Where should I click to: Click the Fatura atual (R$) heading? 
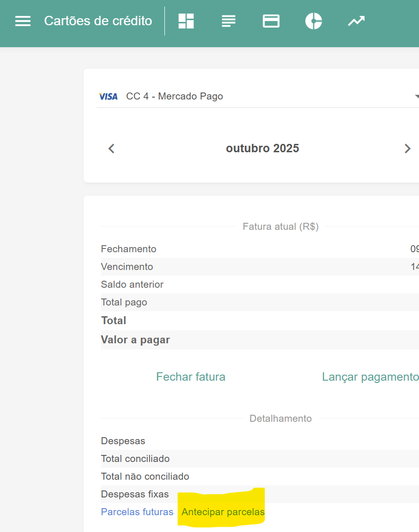tap(281, 227)
